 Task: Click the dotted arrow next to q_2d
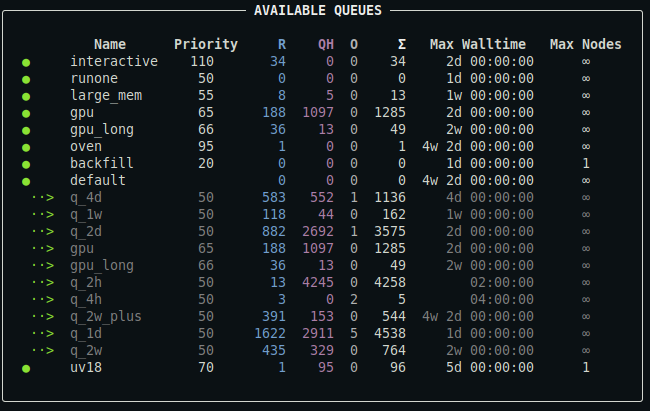(43, 231)
